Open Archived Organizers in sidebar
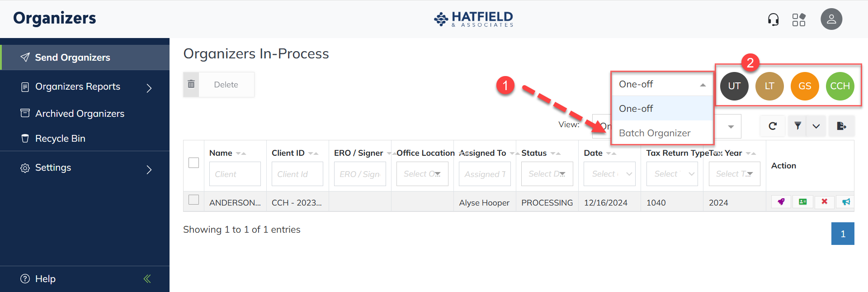This screenshot has width=868, height=292. tap(80, 114)
